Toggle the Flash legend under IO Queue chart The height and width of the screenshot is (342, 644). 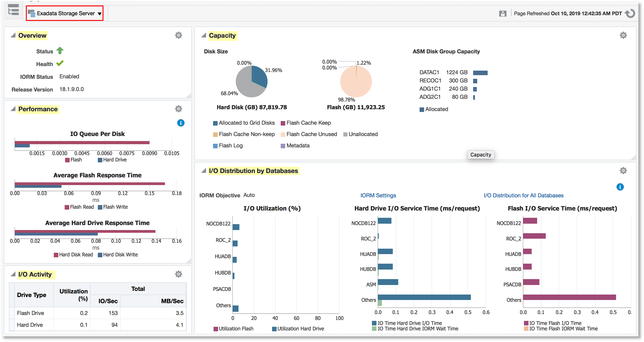pyautogui.click(x=74, y=160)
